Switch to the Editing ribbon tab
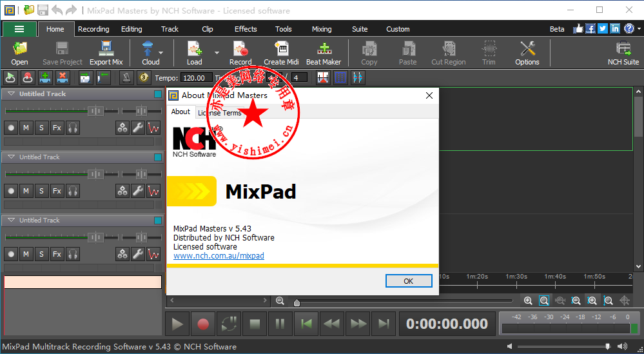The image size is (644, 354). 132,29
